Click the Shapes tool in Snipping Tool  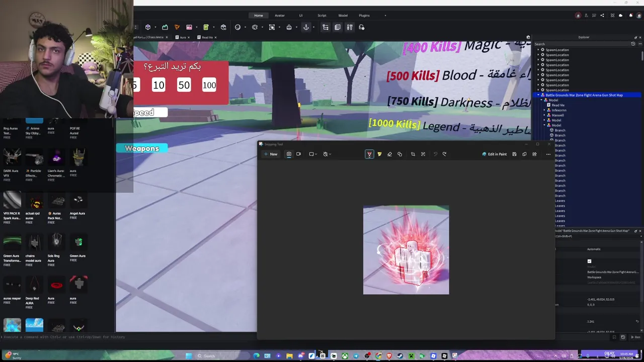(x=399, y=154)
